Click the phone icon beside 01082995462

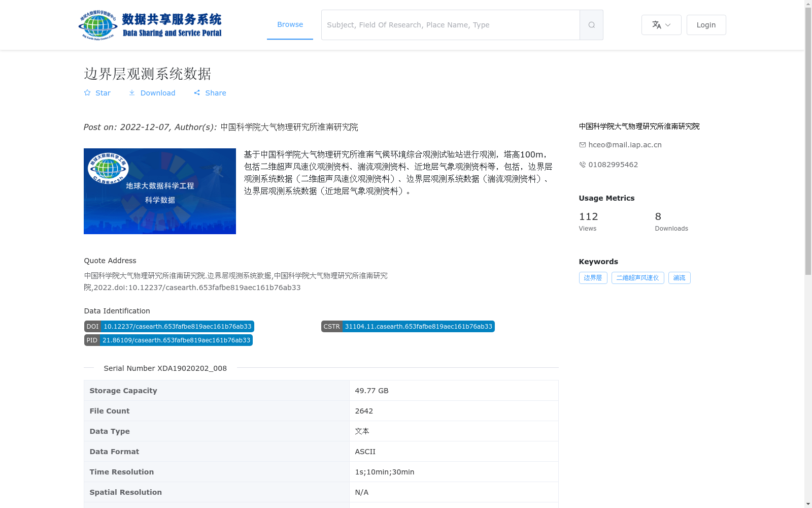click(x=582, y=165)
